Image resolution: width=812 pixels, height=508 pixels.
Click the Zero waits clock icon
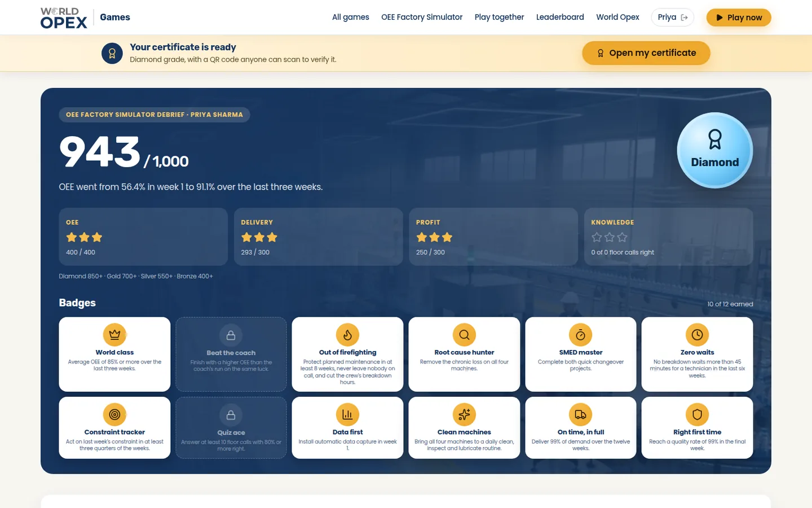point(697,335)
